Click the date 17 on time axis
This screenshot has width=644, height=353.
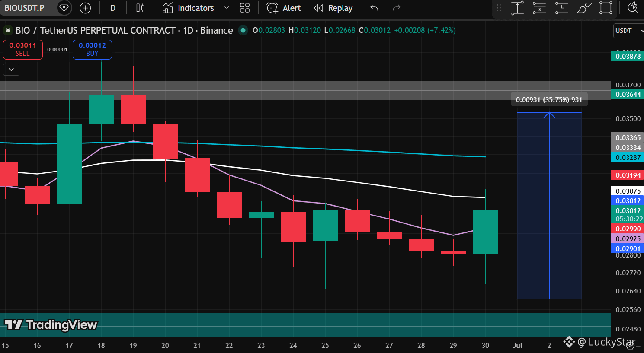click(x=69, y=346)
